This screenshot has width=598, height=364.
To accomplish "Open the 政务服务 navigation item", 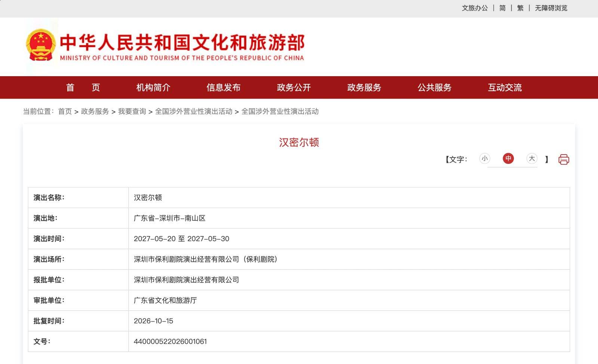I will click(x=364, y=87).
